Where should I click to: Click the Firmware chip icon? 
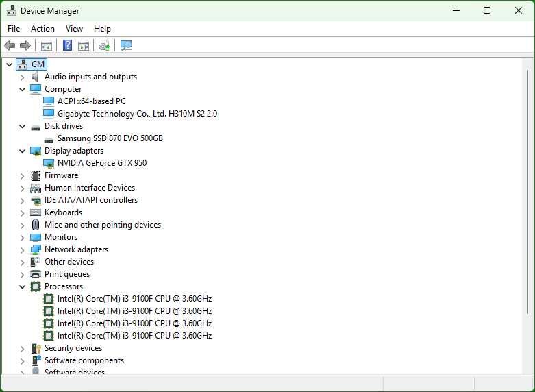click(x=36, y=175)
